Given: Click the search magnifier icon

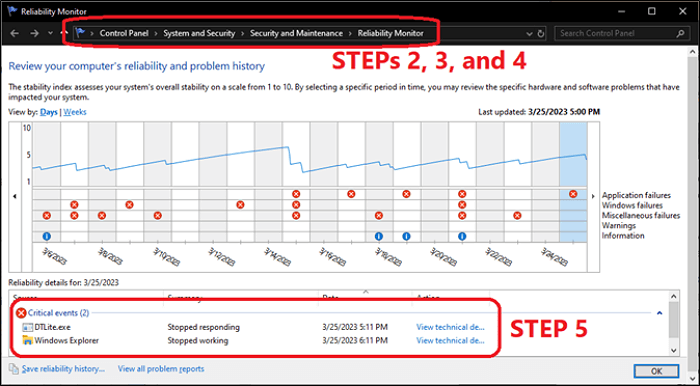Looking at the screenshot, I should tap(680, 33).
